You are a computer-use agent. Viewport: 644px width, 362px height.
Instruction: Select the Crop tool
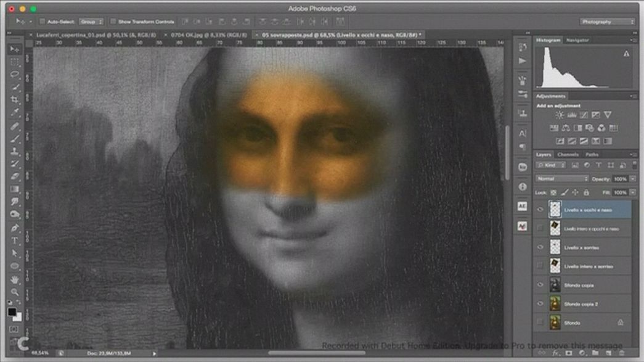click(x=15, y=99)
